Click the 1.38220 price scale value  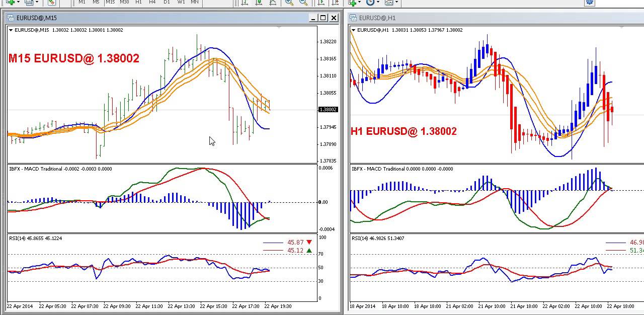328,42
